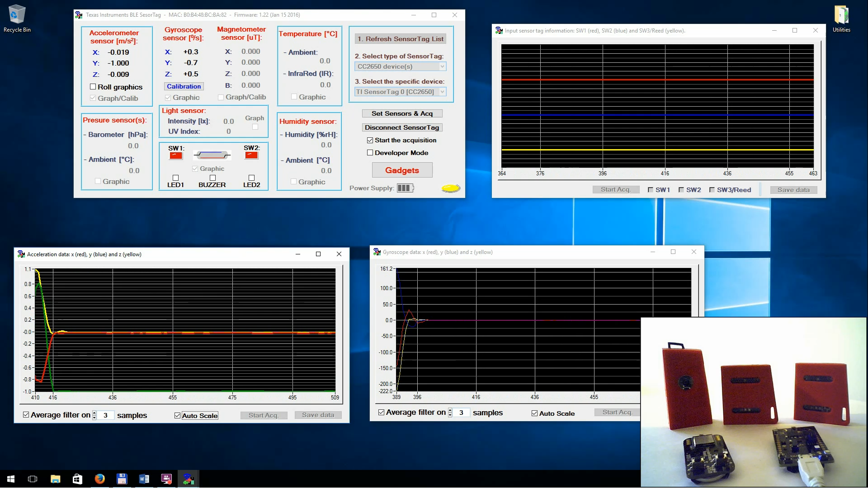Enable the Roll graphics checkbox

pos(93,87)
